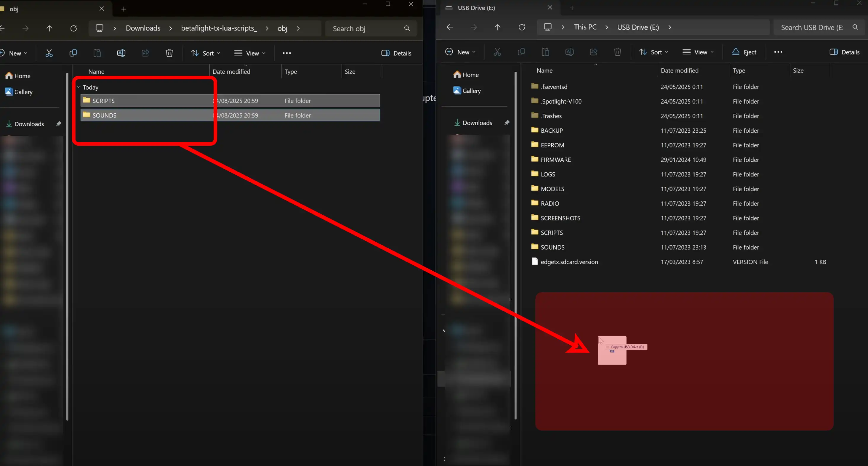Toggle Details pane in obj window
Screen dimensions: 868x466
pos(396,53)
